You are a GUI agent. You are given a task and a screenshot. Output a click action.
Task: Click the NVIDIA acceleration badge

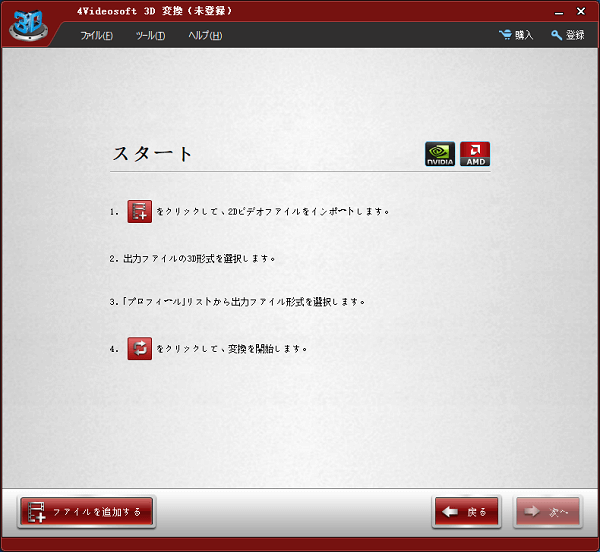click(440, 154)
